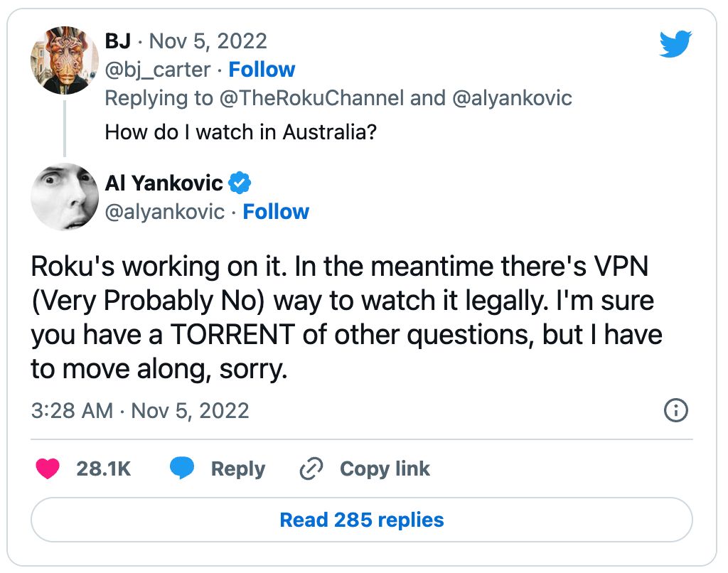Click the 3:28 AM · Nov 5, 2022 timestamp
This screenshot has height=573, width=728.
[140, 411]
